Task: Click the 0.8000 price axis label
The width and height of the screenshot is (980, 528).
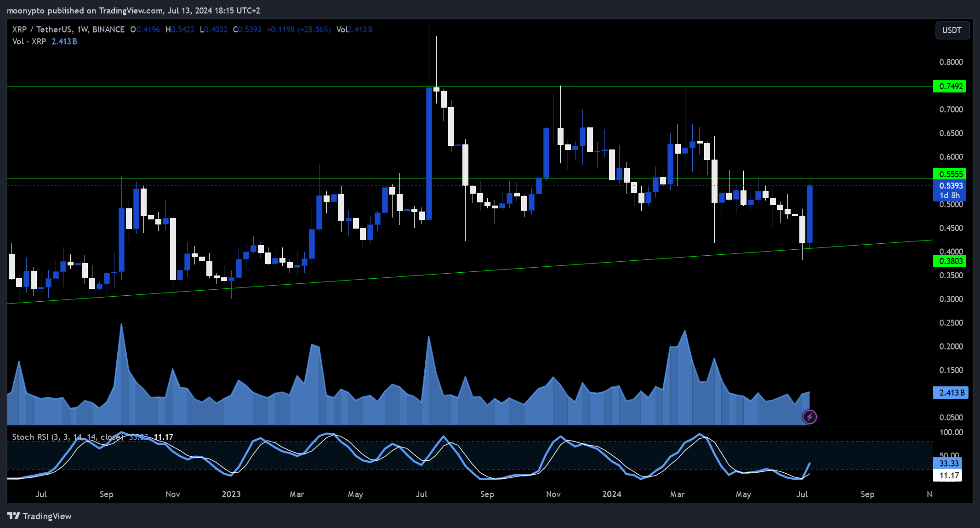Action: click(x=951, y=62)
